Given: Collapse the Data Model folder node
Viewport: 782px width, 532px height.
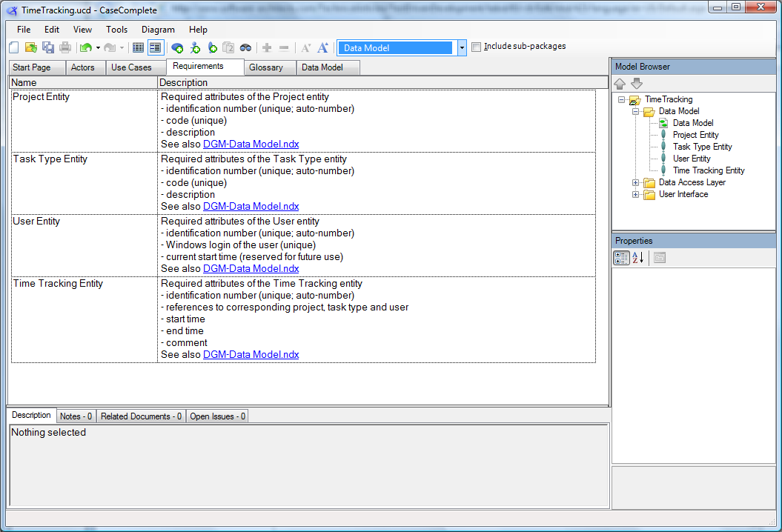Looking at the screenshot, I should pos(635,112).
